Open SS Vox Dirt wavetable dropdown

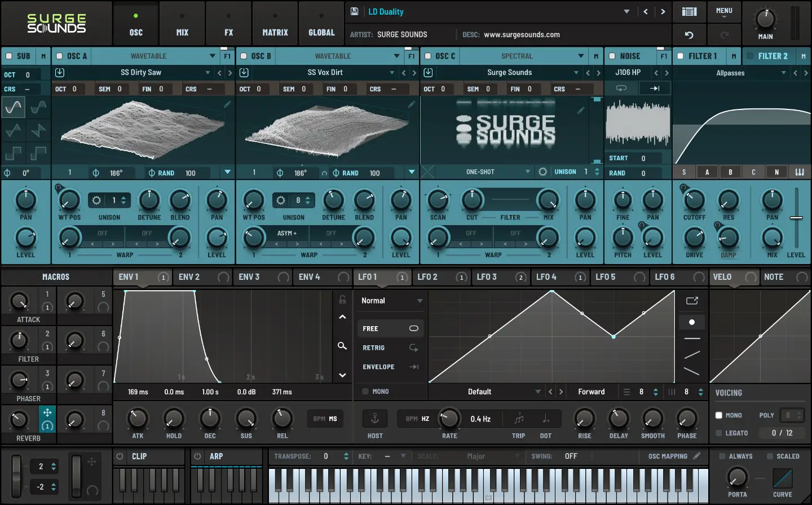(x=392, y=73)
